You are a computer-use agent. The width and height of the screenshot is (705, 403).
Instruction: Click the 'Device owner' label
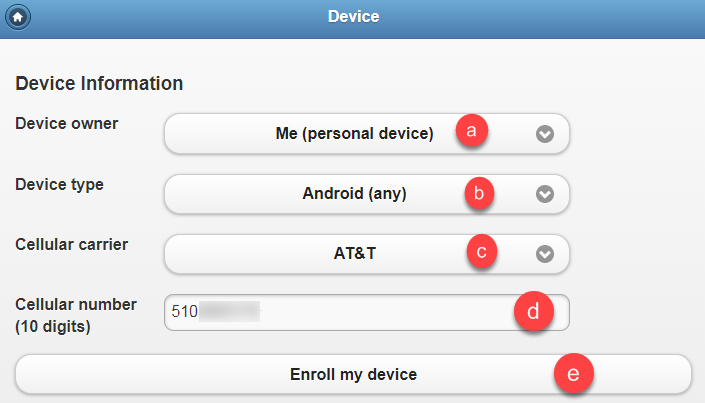coord(67,124)
